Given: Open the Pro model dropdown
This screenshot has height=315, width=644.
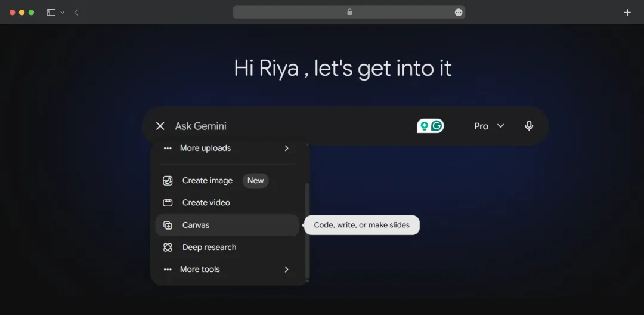Looking at the screenshot, I should pyautogui.click(x=489, y=126).
